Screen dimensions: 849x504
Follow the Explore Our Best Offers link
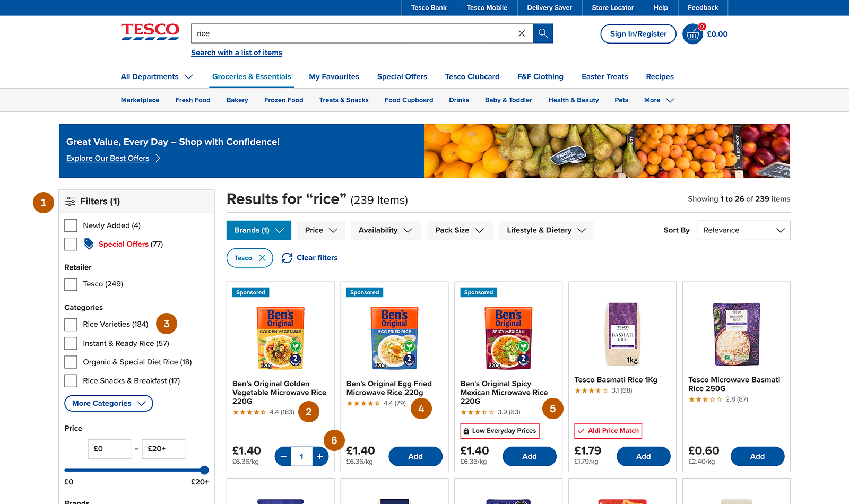108,158
